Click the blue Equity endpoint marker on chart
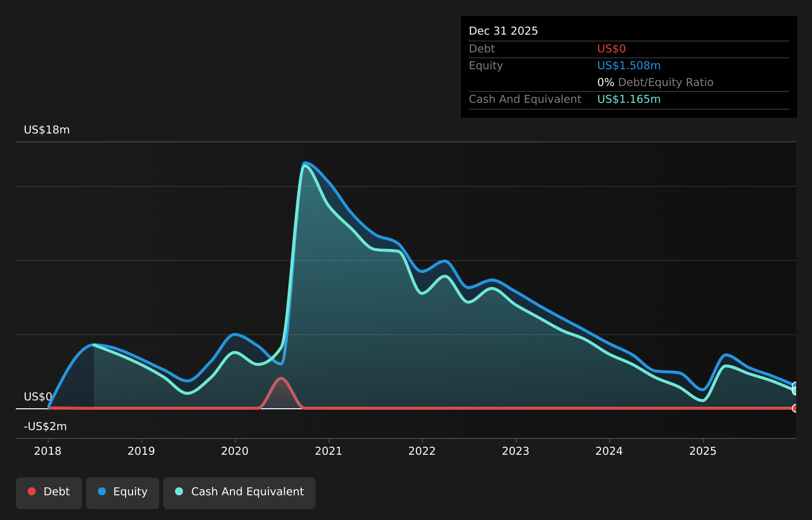812x520 pixels. pyautogui.click(x=795, y=385)
